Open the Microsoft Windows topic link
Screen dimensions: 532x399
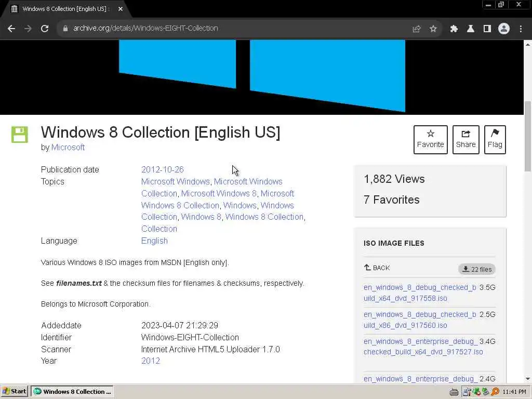click(x=176, y=181)
